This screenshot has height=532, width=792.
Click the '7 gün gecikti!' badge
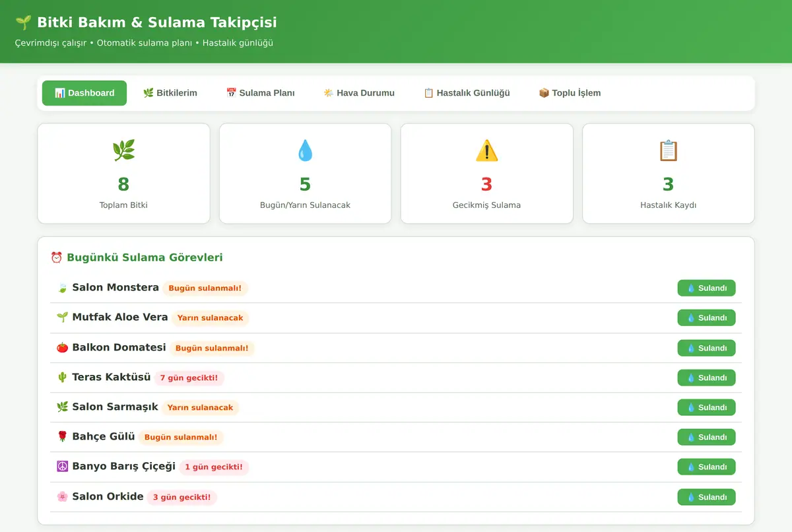pyautogui.click(x=189, y=378)
